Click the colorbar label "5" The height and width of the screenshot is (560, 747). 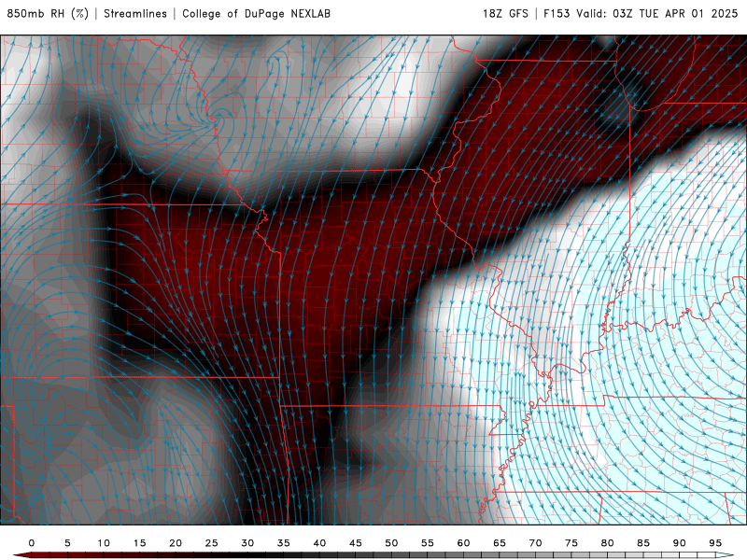click(x=67, y=543)
